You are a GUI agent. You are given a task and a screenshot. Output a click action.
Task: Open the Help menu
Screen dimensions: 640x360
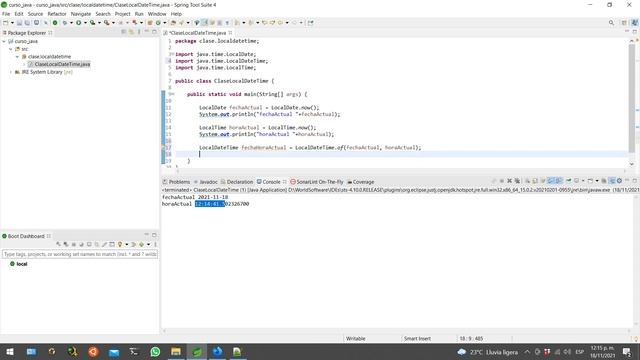[x=176, y=14]
